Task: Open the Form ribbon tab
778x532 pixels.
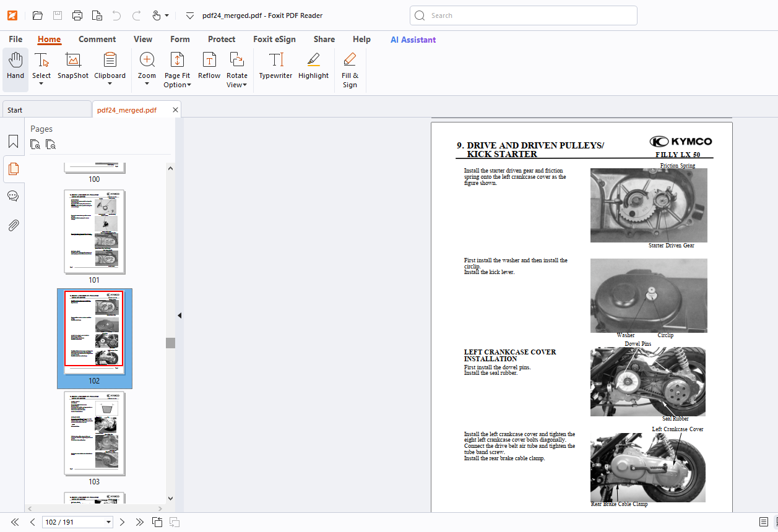Action: [x=180, y=39]
